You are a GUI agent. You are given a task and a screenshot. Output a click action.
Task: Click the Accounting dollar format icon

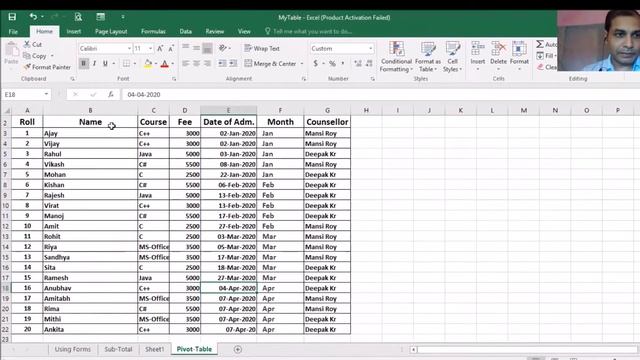(x=315, y=63)
